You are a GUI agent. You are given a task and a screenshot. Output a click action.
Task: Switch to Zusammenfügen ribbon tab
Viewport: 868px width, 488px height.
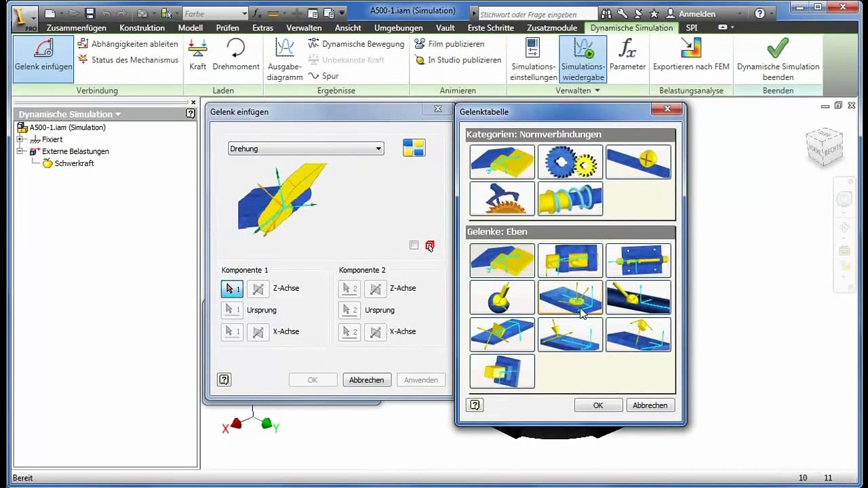pyautogui.click(x=77, y=28)
